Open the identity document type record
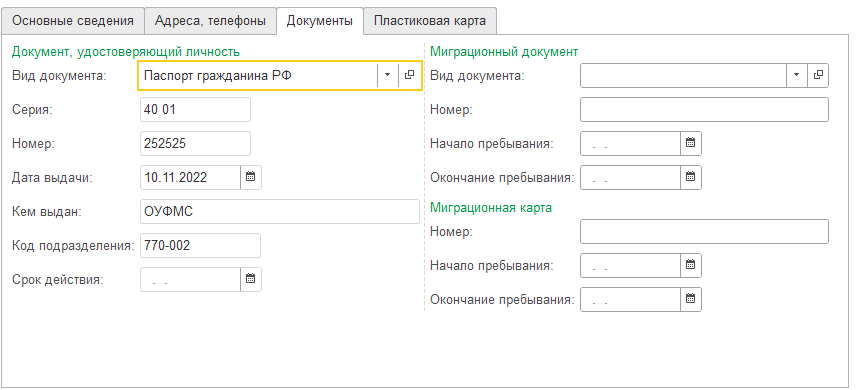This screenshot has width=858, height=390. [x=409, y=75]
